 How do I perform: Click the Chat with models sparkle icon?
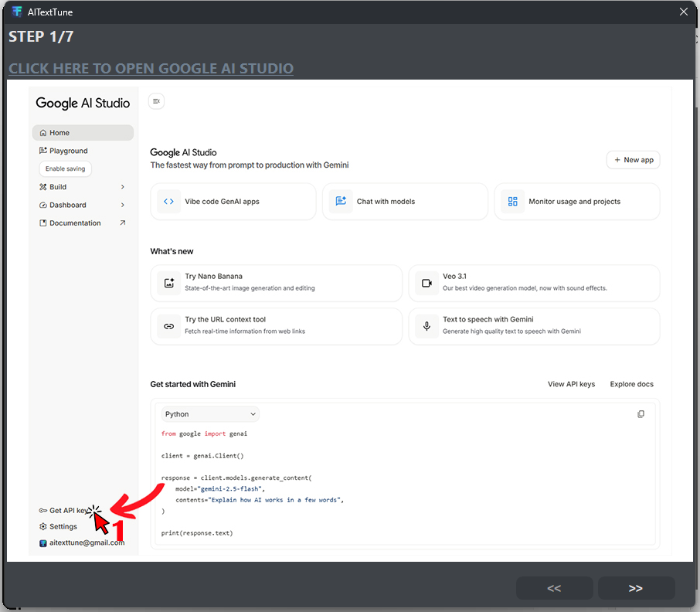click(x=341, y=202)
